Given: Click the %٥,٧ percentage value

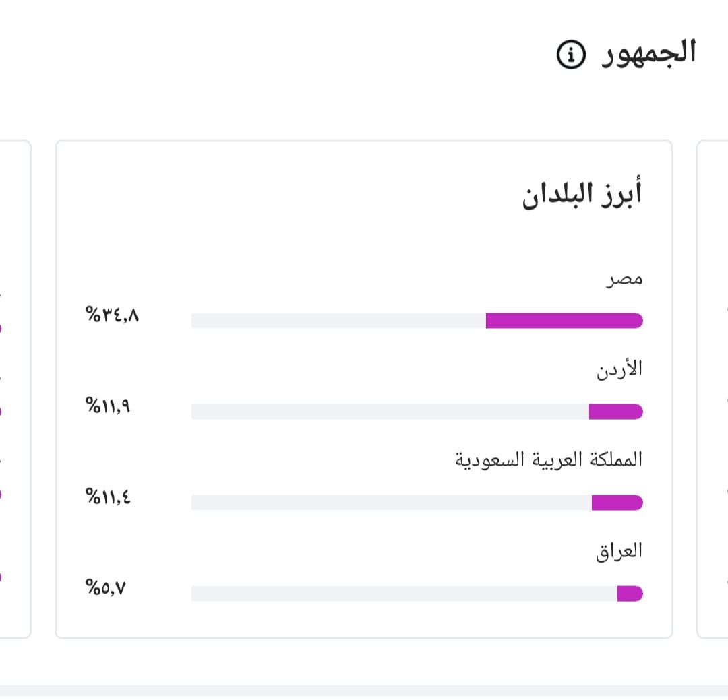Looking at the screenshot, I should tap(105, 587).
